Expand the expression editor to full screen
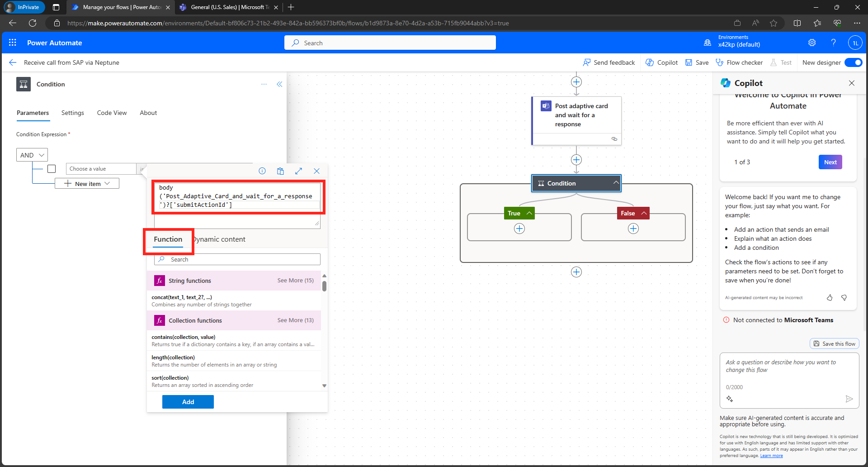Image resolution: width=868 pixels, height=467 pixels. 298,171
